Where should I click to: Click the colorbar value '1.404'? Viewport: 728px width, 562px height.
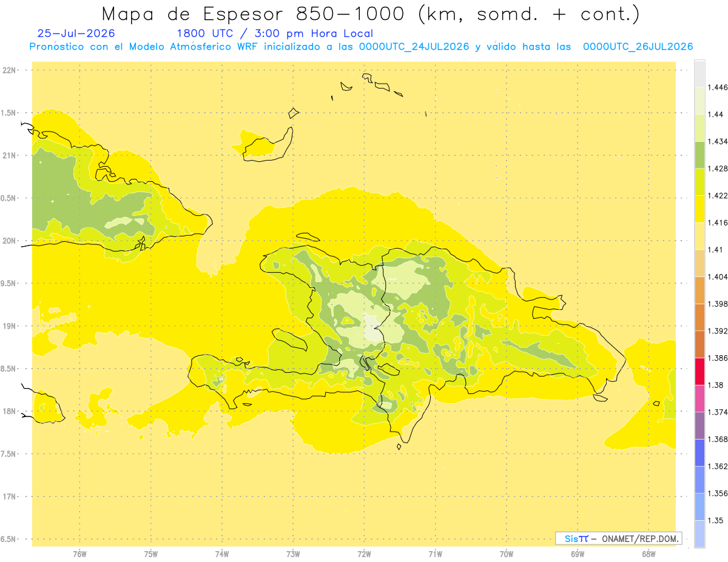pos(718,277)
